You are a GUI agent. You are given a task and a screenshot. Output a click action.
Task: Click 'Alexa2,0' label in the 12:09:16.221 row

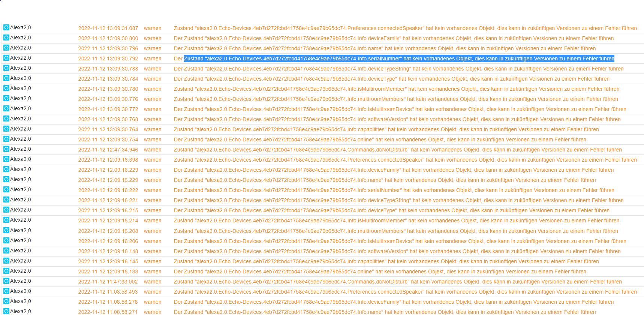[21, 199]
